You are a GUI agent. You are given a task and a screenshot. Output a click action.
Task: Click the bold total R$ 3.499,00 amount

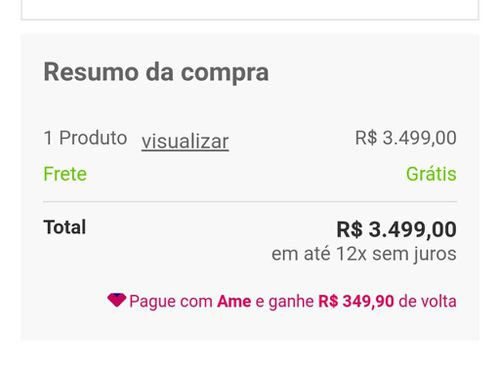point(397,229)
